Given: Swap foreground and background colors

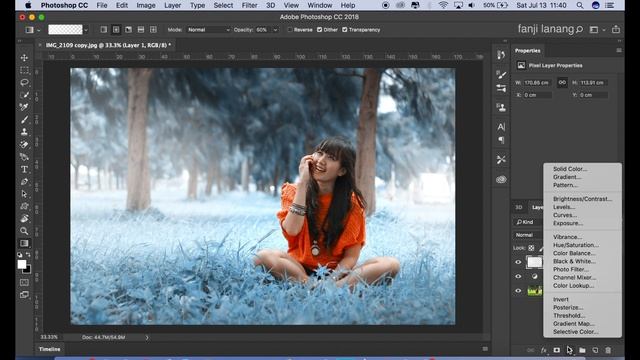Looking at the screenshot, I should [x=28, y=255].
